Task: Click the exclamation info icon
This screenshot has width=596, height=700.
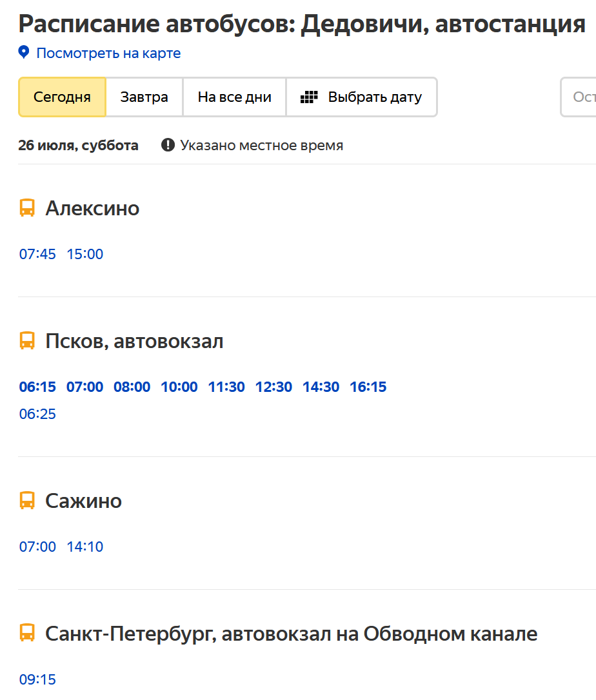Action: (168, 145)
